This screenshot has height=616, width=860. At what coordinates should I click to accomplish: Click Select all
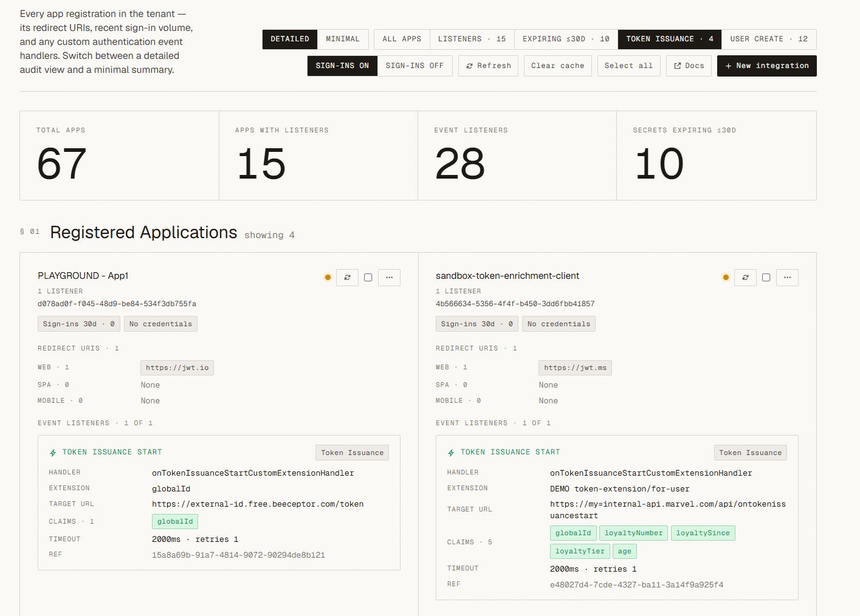click(628, 66)
